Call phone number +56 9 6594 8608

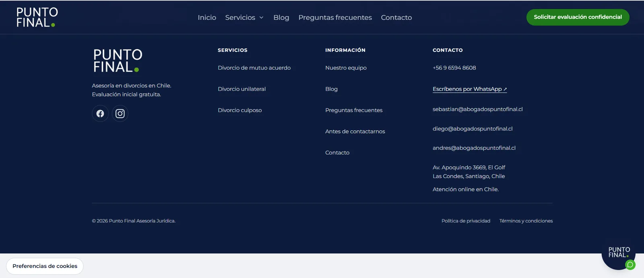[x=454, y=68]
